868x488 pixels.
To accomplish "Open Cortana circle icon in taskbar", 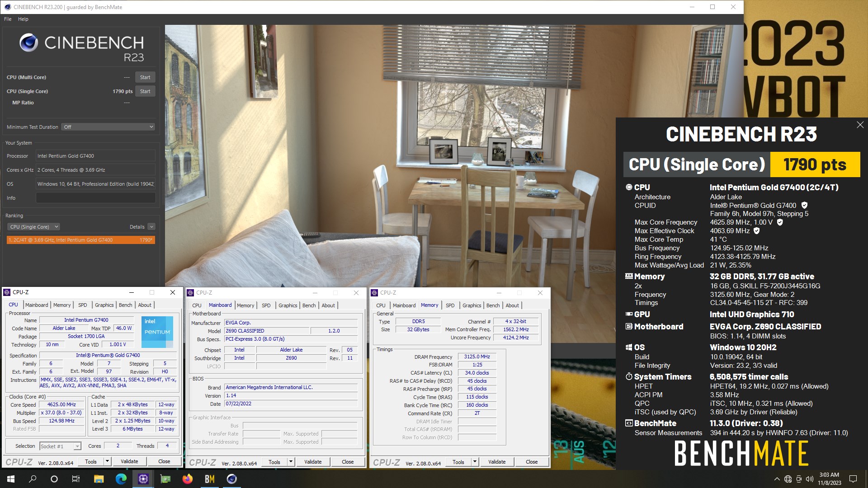I will click(x=54, y=479).
